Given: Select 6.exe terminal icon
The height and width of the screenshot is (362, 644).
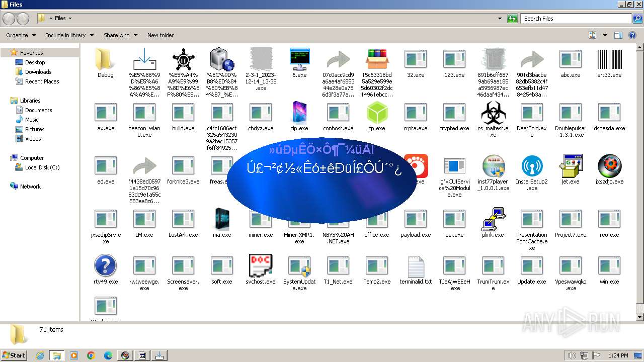Looking at the screenshot, I should 299,59.
